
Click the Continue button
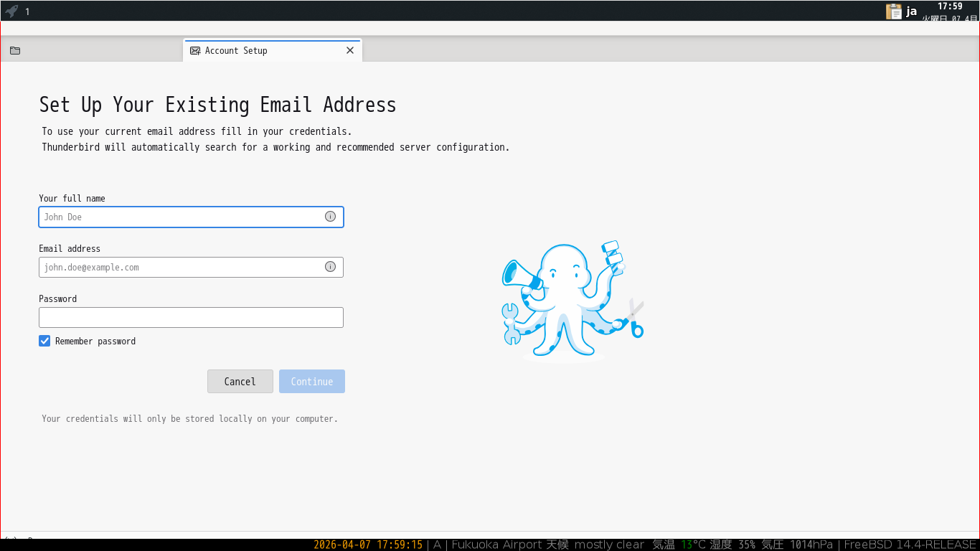click(312, 381)
